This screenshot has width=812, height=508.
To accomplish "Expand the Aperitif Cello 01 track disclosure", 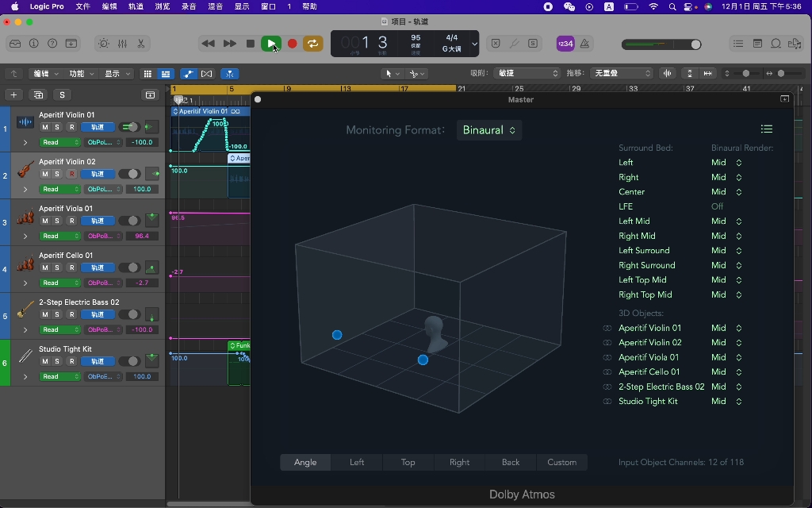I will coord(25,283).
